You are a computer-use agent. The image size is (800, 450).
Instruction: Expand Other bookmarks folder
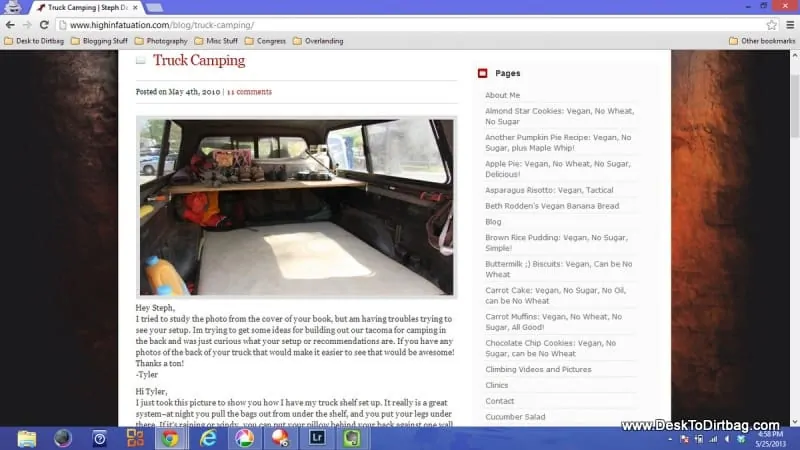coord(762,41)
